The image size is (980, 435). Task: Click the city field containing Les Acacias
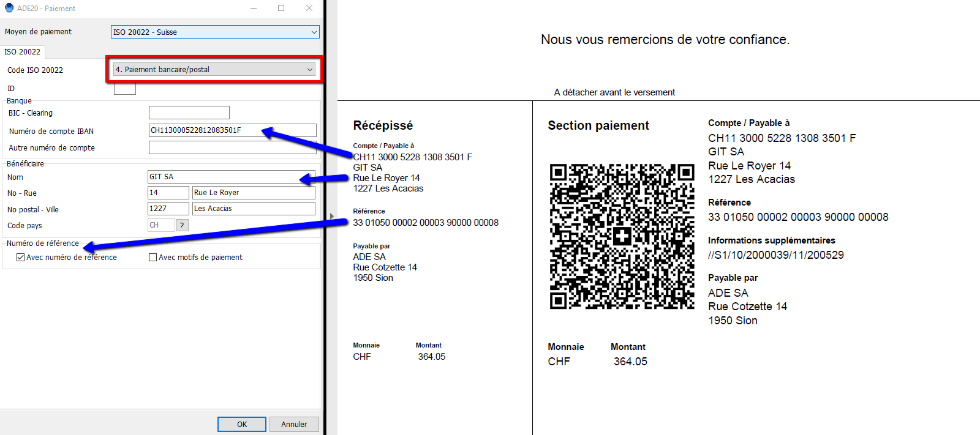(254, 209)
